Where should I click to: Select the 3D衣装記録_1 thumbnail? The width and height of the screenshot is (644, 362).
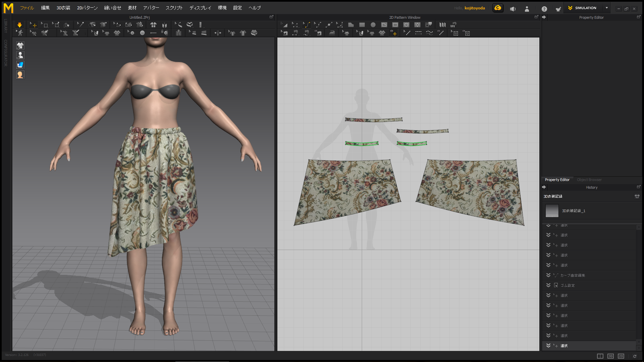pos(552,211)
